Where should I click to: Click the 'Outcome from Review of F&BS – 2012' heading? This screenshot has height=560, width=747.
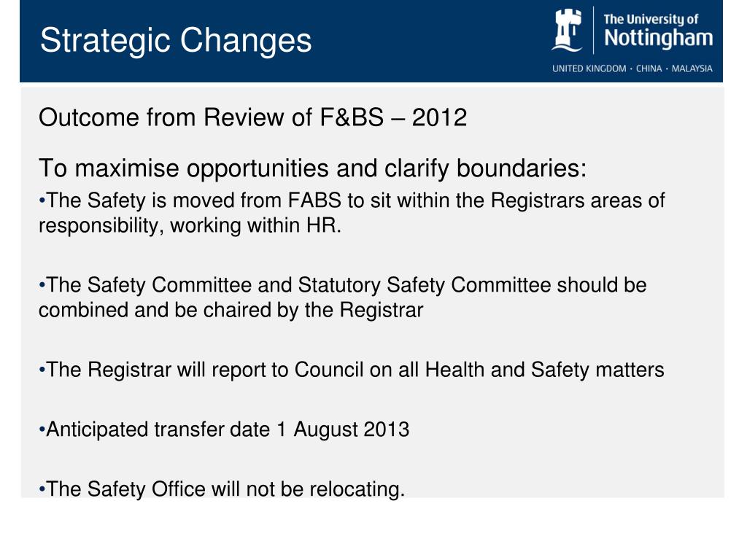252,117
